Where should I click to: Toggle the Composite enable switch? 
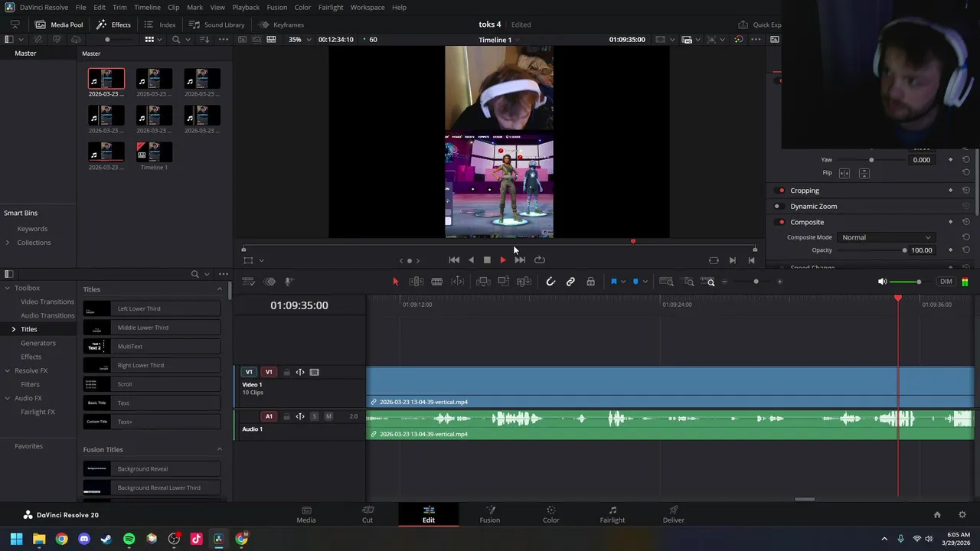click(x=781, y=222)
